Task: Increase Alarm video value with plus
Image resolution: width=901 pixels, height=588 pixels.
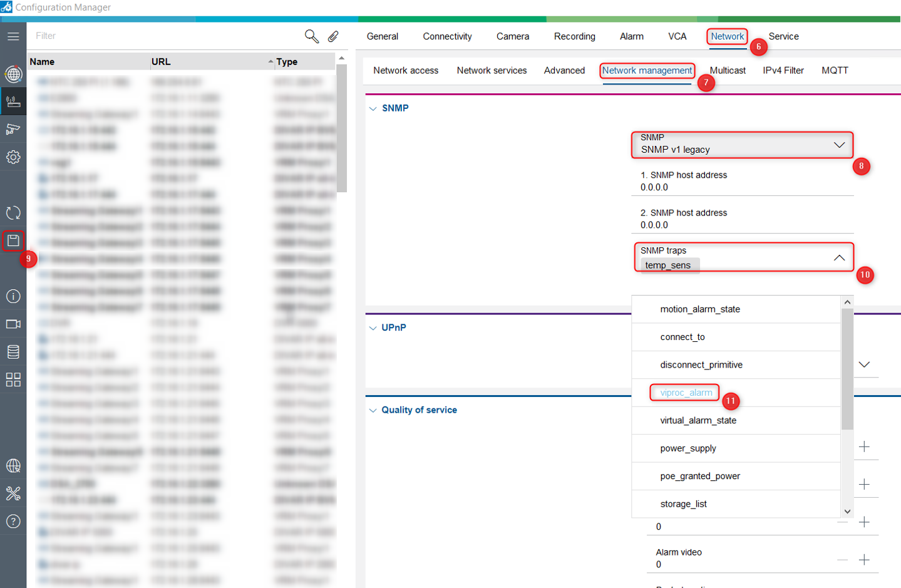Action: (x=864, y=559)
